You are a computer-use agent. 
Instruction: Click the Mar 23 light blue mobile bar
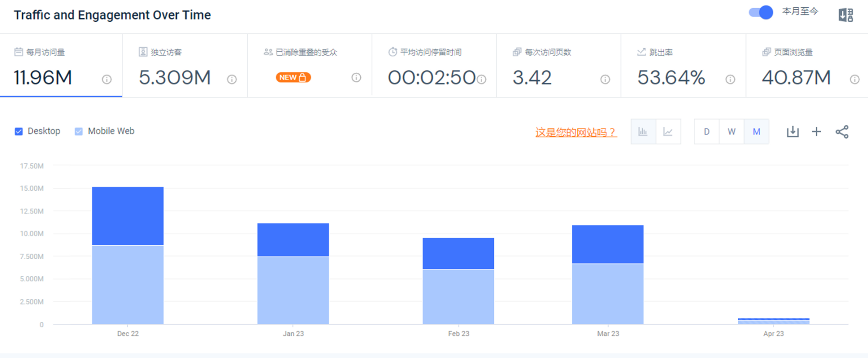pyautogui.click(x=608, y=294)
